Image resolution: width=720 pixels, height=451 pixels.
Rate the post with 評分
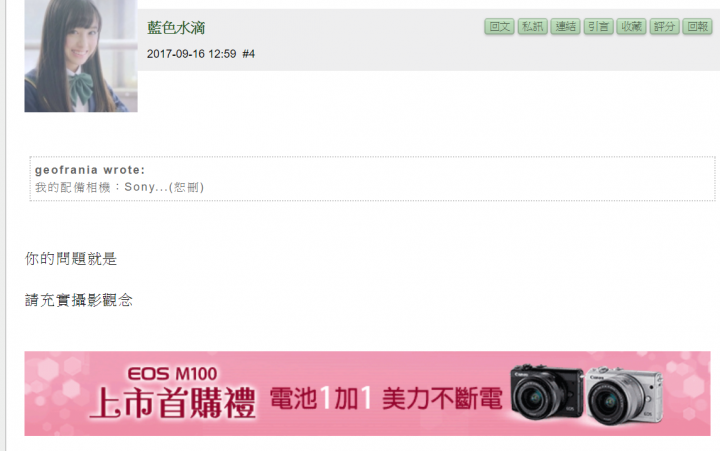664,27
